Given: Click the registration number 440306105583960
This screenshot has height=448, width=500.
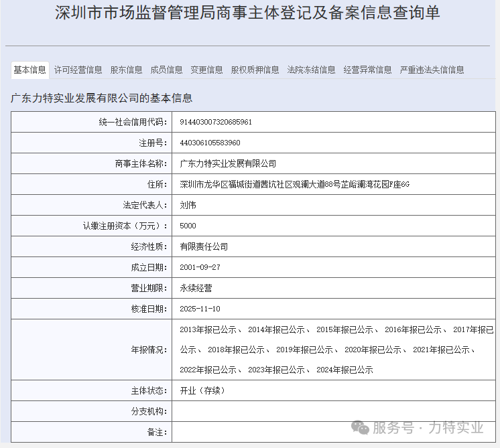Looking at the screenshot, I should (x=210, y=143).
